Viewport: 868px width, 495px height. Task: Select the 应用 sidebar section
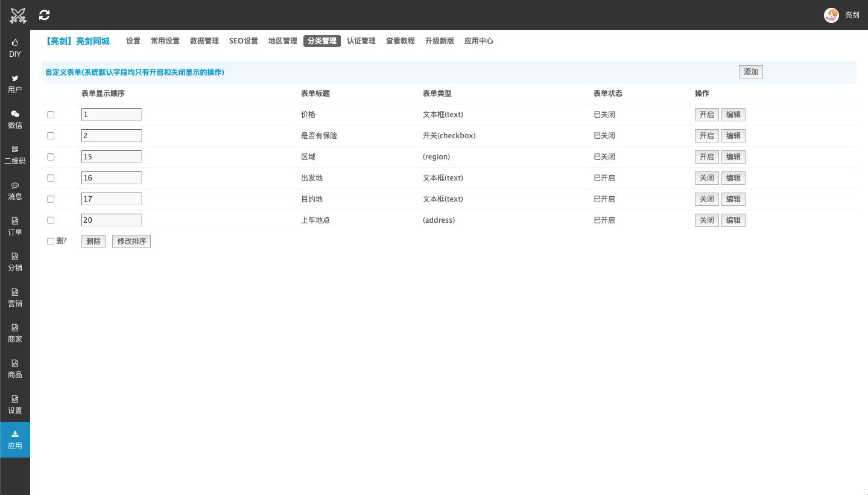coord(15,439)
